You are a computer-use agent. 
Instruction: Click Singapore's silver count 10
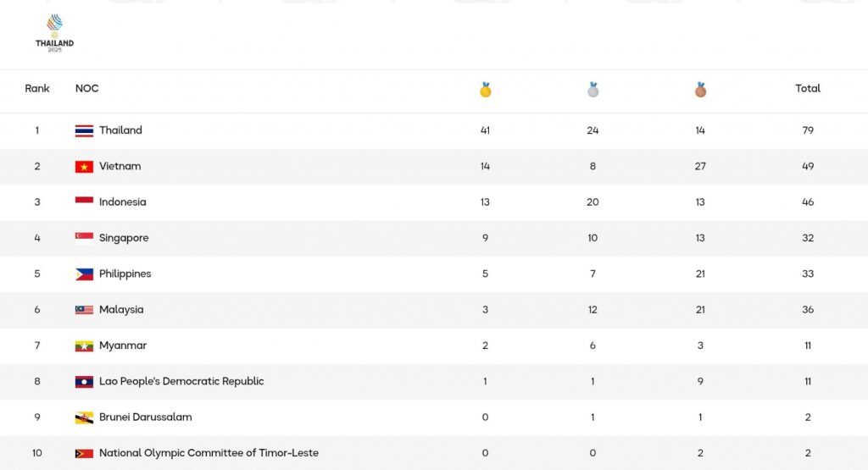point(593,238)
